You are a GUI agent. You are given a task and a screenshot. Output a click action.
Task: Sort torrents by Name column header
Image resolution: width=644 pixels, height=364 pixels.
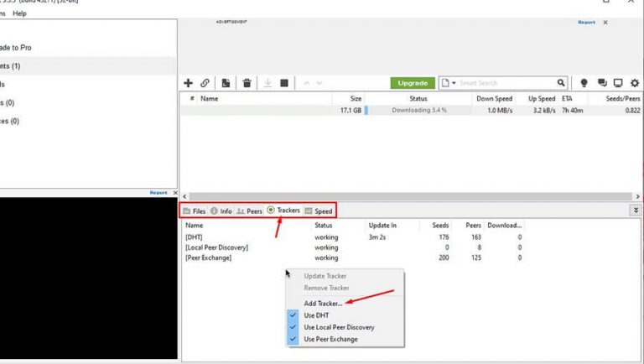click(209, 99)
